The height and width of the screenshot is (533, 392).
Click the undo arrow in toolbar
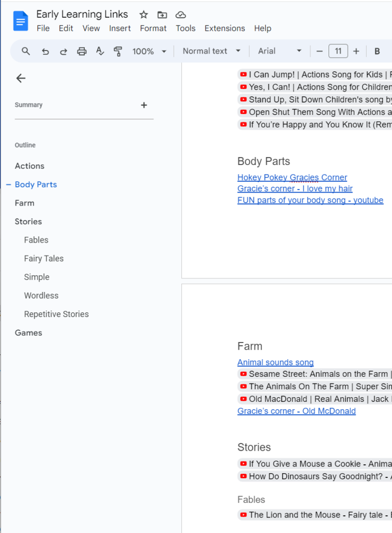pos(45,51)
